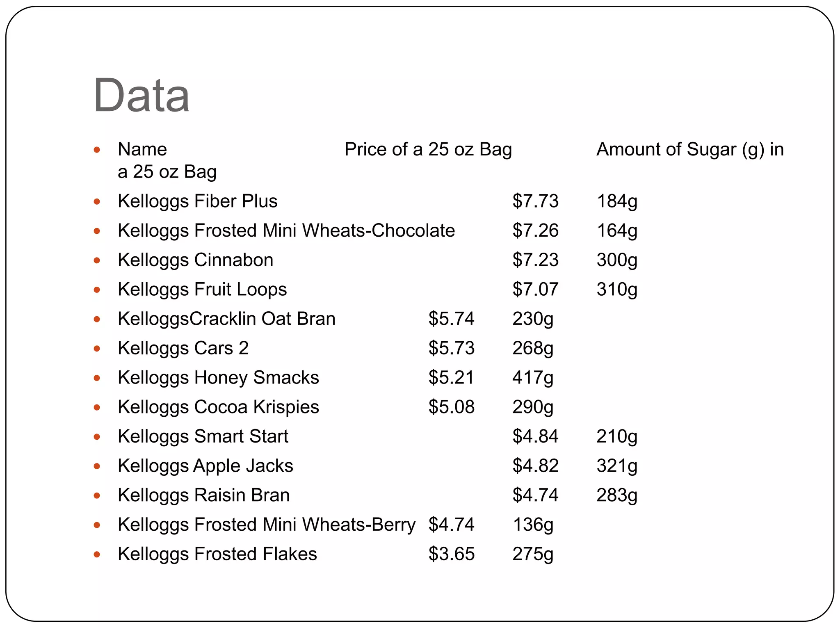Click the $7.73 price value
The width and height of the screenshot is (840, 630).
pyautogui.click(x=535, y=201)
